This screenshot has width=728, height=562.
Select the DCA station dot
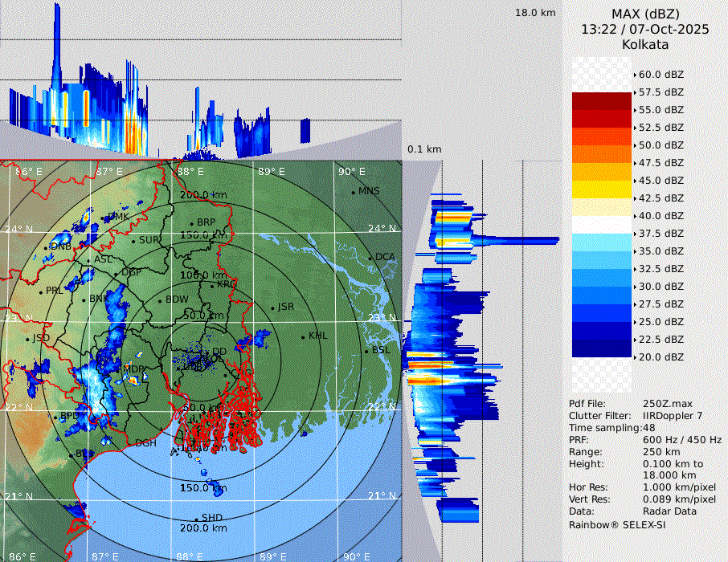[x=370, y=258]
